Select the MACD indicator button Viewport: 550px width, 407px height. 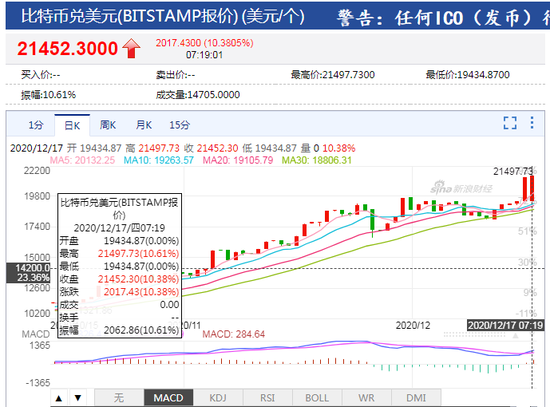[168, 398]
